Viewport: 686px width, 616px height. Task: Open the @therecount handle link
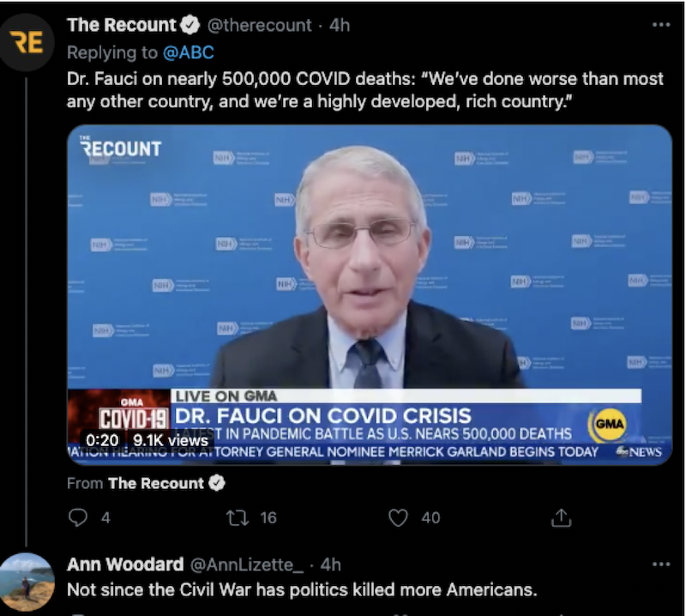coord(260,26)
